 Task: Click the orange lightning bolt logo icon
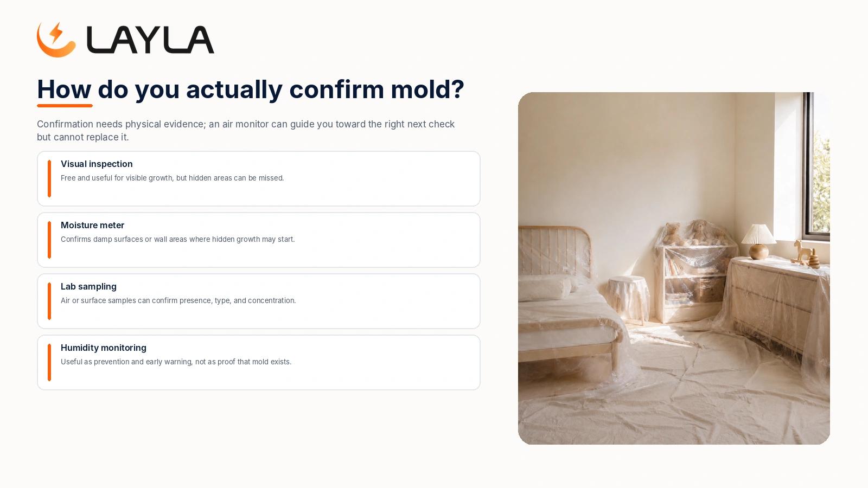tap(56, 40)
